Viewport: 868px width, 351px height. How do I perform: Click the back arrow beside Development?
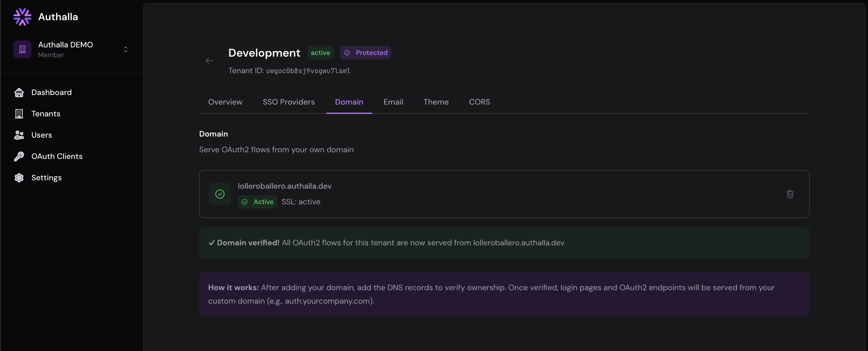[209, 61]
